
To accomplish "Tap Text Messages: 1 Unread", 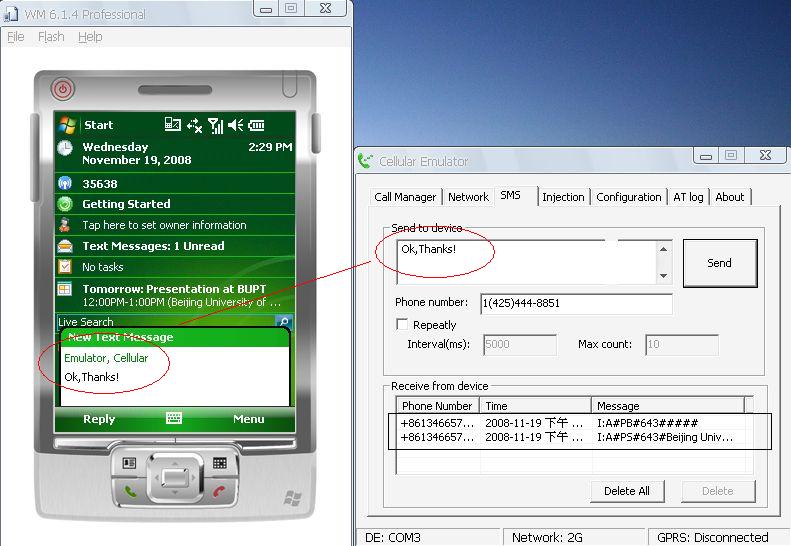I will 153,246.
